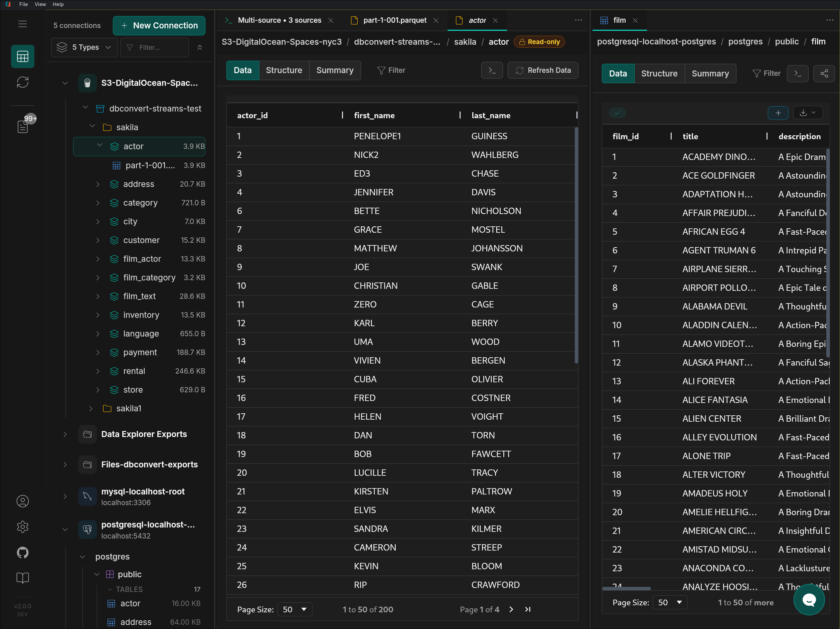Click the documentation book icon
Image resolution: width=840 pixels, height=629 pixels.
[22, 578]
